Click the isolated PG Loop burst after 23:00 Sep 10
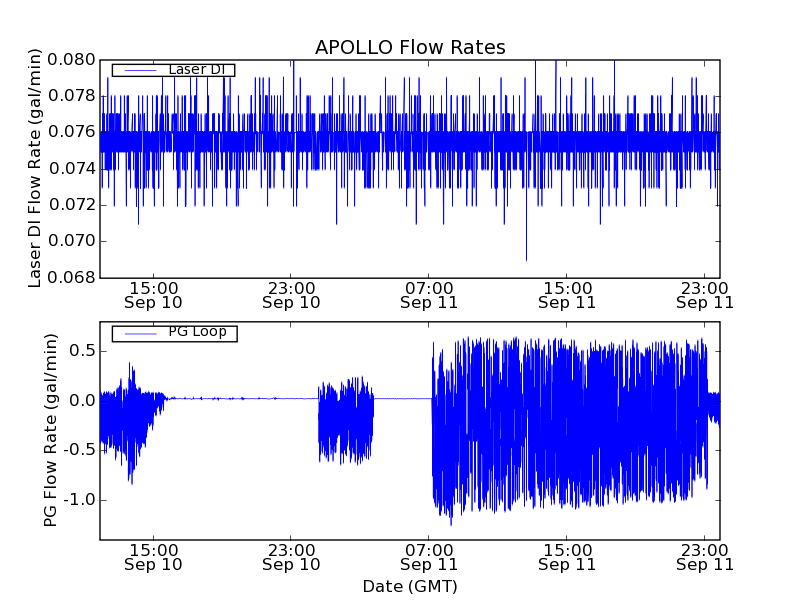 (345, 420)
